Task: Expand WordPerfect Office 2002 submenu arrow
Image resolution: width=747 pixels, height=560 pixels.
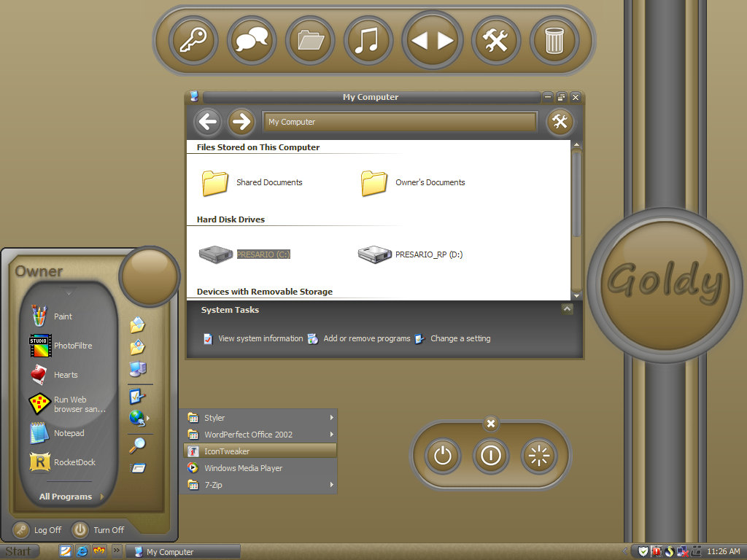Action: pyautogui.click(x=332, y=435)
